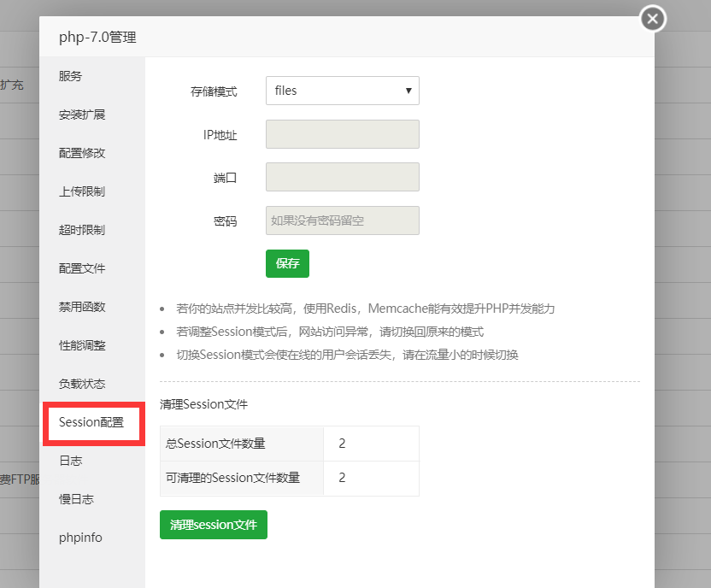
Task: Close the php-7.0 management dialog
Action: click(653, 19)
